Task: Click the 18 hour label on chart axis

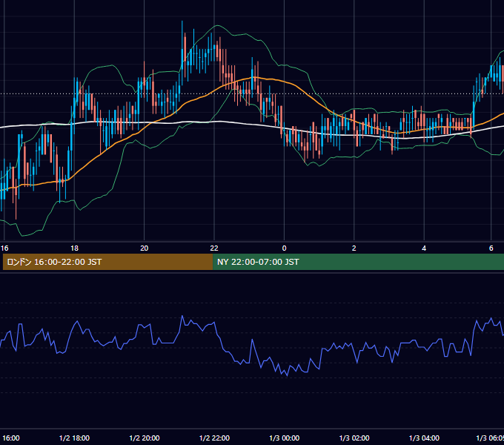Action: 74,248
